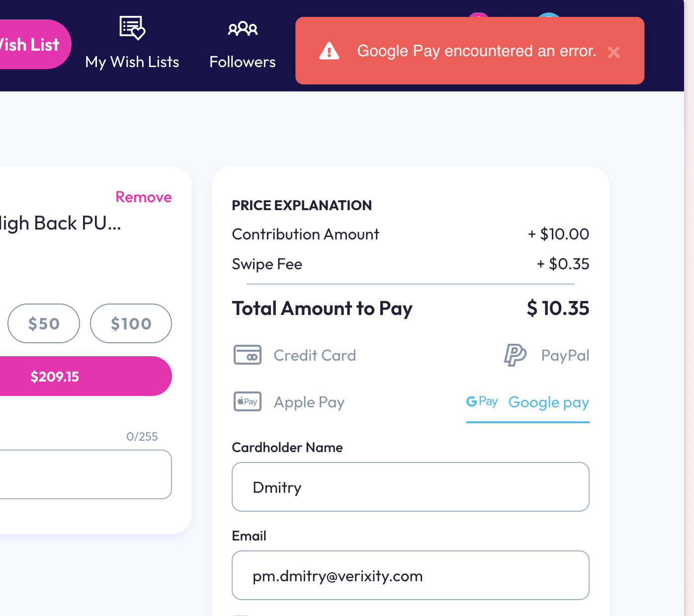Click the warning triangle icon in error banner
The image size is (694, 616).
(329, 51)
